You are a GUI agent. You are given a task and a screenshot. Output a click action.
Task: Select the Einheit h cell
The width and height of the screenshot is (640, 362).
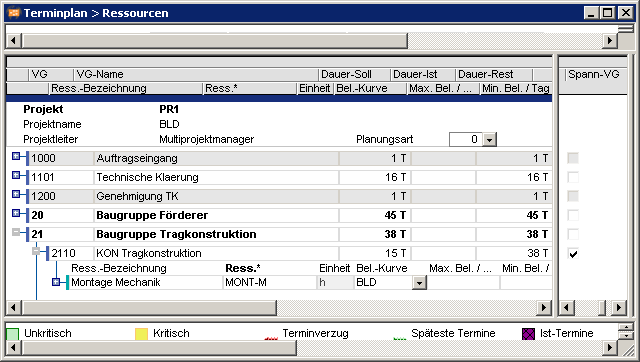coord(336,282)
